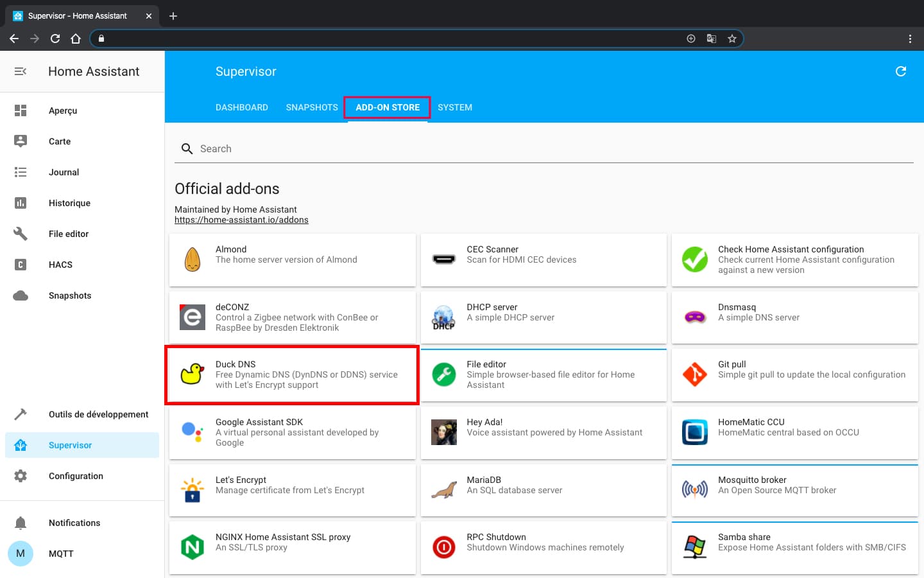Image resolution: width=924 pixels, height=578 pixels.
Task: Open the Historique chart icon
Action: click(x=21, y=203)
